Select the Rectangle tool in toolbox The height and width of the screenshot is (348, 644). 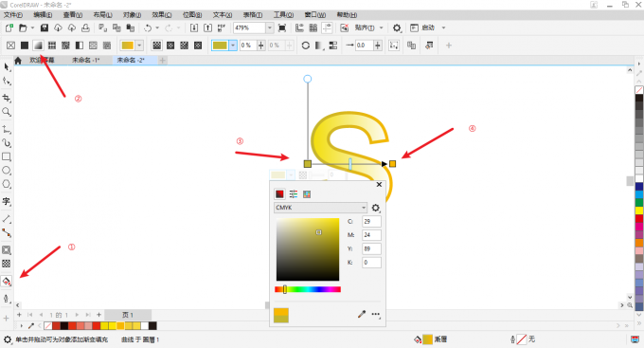pyautogui.click(x=7, y=156)
